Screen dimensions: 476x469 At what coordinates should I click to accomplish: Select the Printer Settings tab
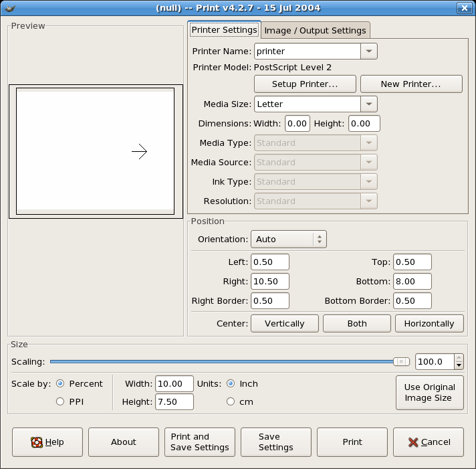(x=224, y=30)
